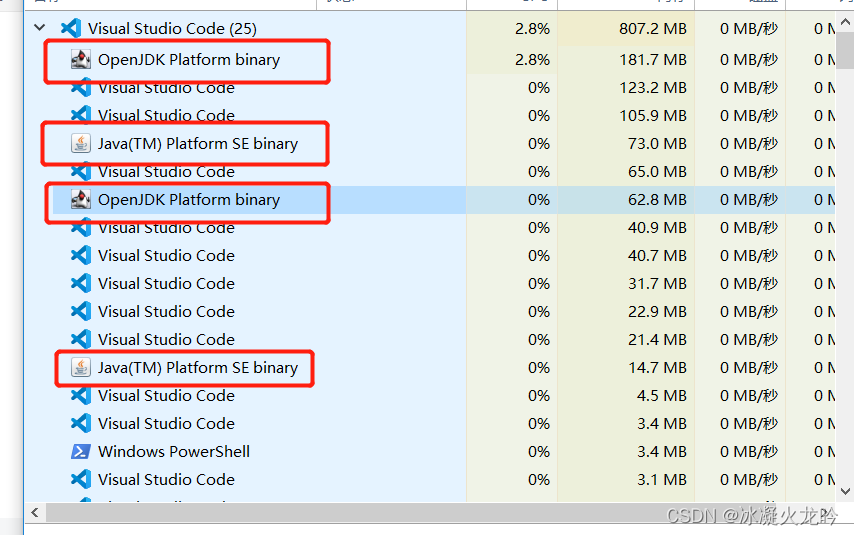Select highlighted OpenJDK Platform binary label at 62.8 MB
The height and width of the screenshot is (535, 854).
coord(189,200)
